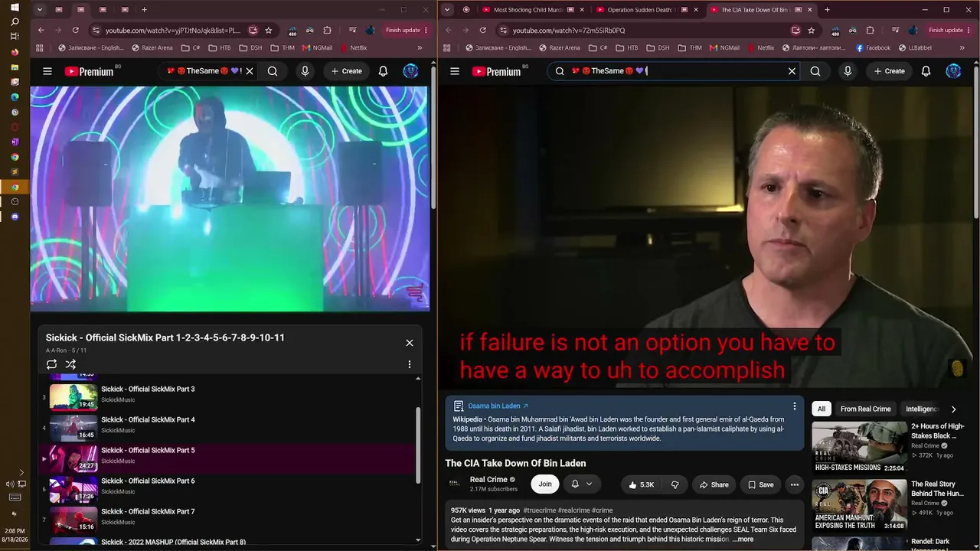The height and width of the screenshot is (551, 980).
Task: Save the Bin Laden video to a playlist
Action: point(760,484)
